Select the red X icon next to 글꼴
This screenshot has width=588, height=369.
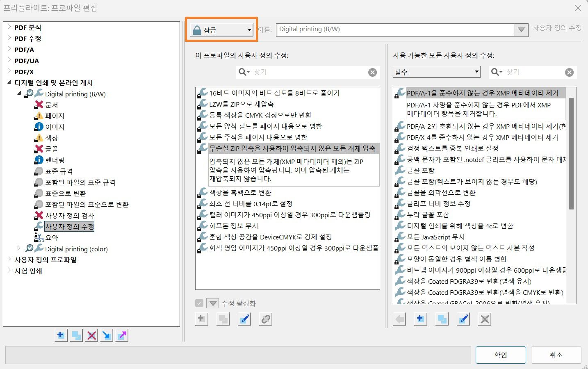[40, 149]
